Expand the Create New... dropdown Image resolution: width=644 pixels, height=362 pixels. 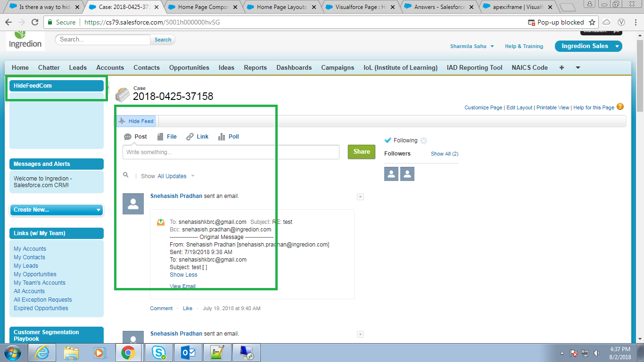(57, 210)
